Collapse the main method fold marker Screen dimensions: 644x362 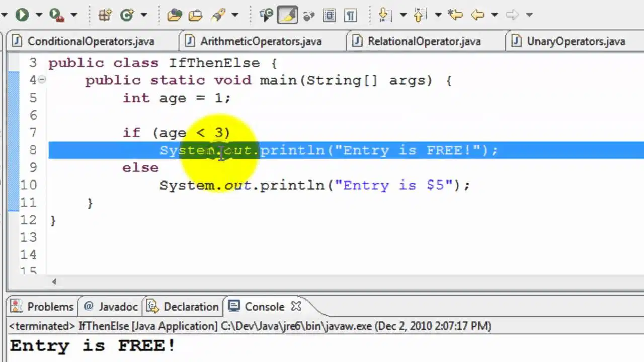point(42,79)
